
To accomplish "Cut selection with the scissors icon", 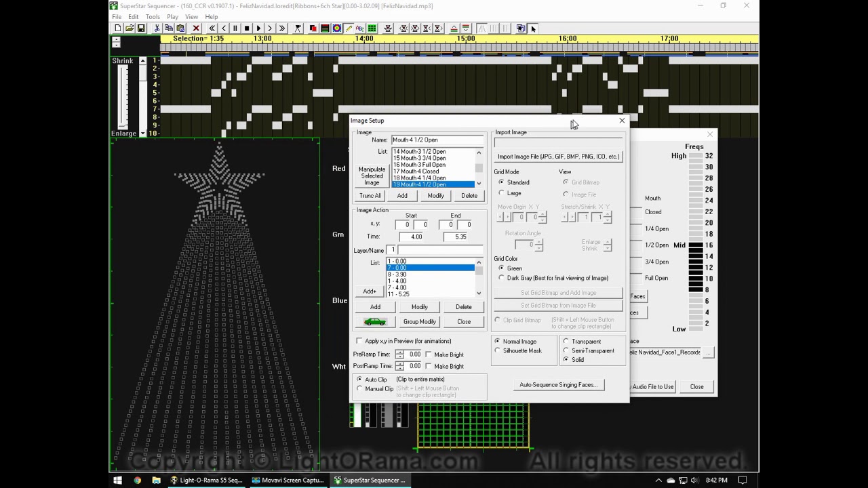I will 157,28.
